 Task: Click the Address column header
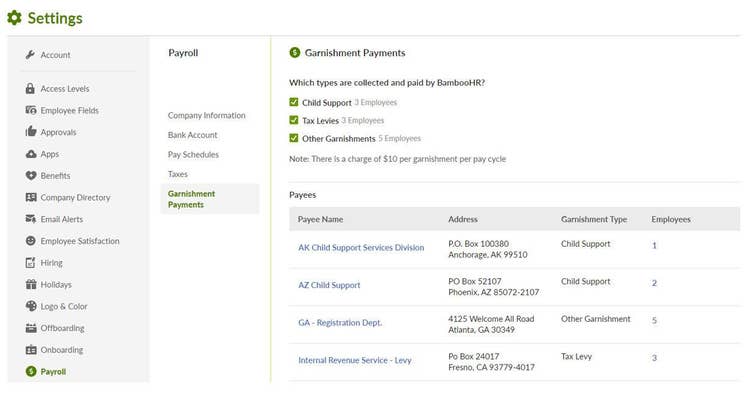463,219
